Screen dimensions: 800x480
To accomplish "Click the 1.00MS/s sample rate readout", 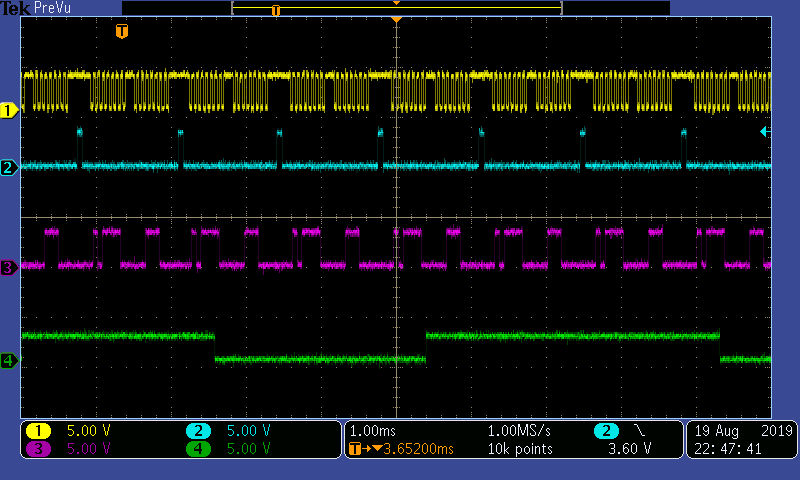I will [x=519, y=431].
